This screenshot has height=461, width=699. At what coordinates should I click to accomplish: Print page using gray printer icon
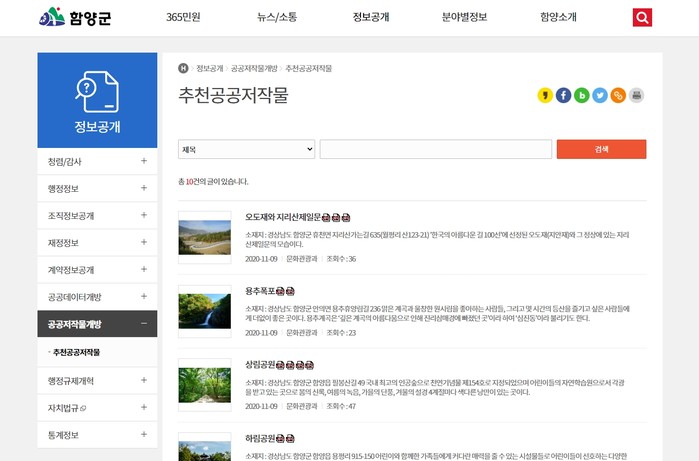click(x=636, y=95)
